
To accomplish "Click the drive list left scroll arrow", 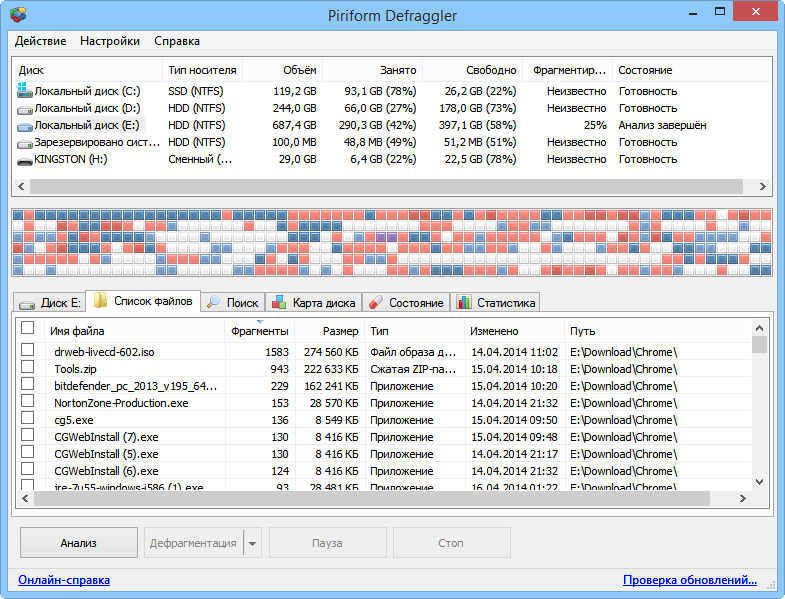I will pos(21,186).
